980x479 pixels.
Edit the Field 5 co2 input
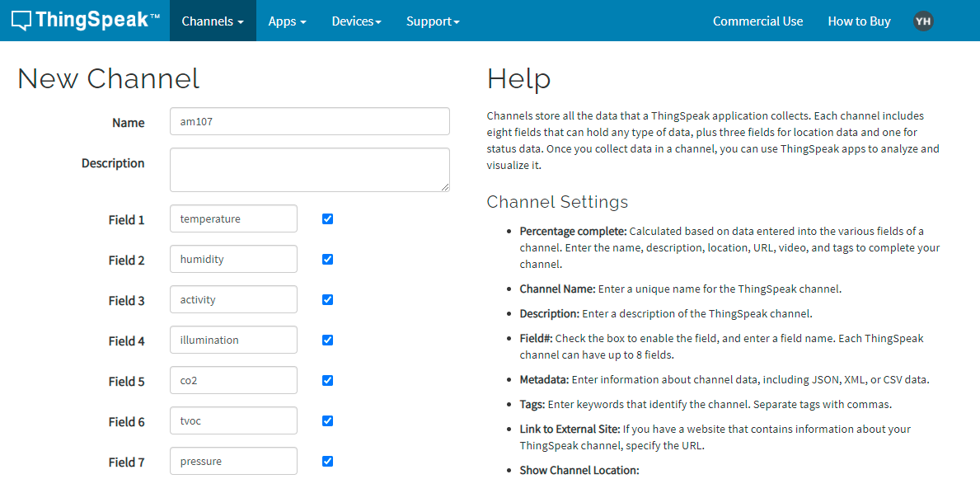pos(234,380)
